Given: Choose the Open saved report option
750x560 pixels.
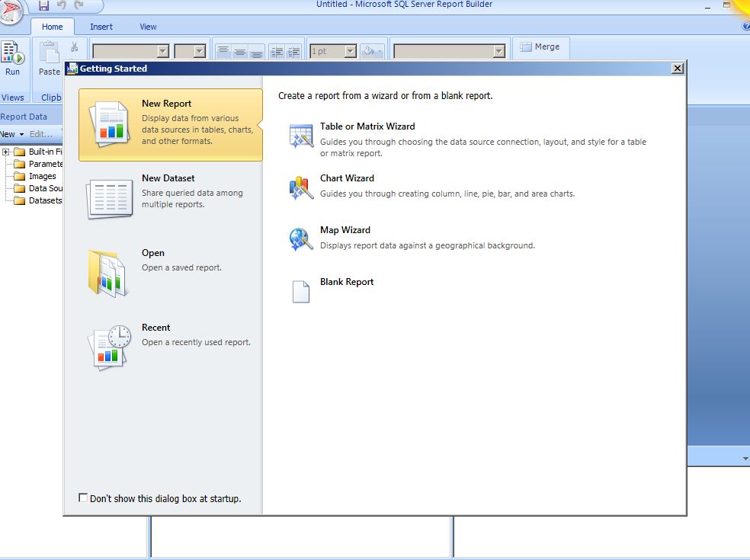Looking at the screenshot, I should click(x=170, y=273).
